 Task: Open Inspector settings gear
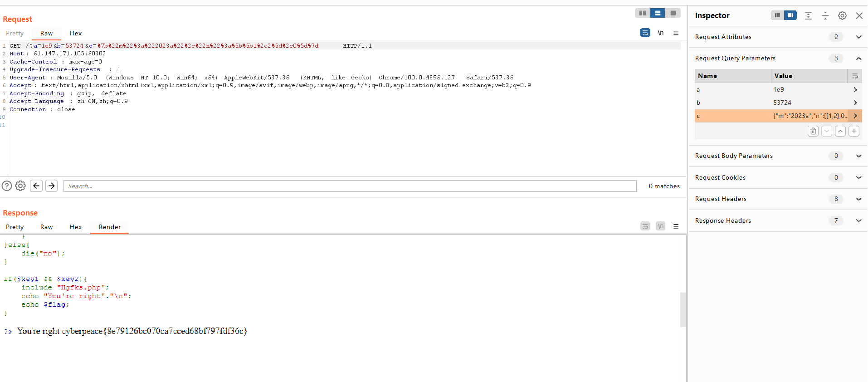pyautogui.click(x=842, y=15)
